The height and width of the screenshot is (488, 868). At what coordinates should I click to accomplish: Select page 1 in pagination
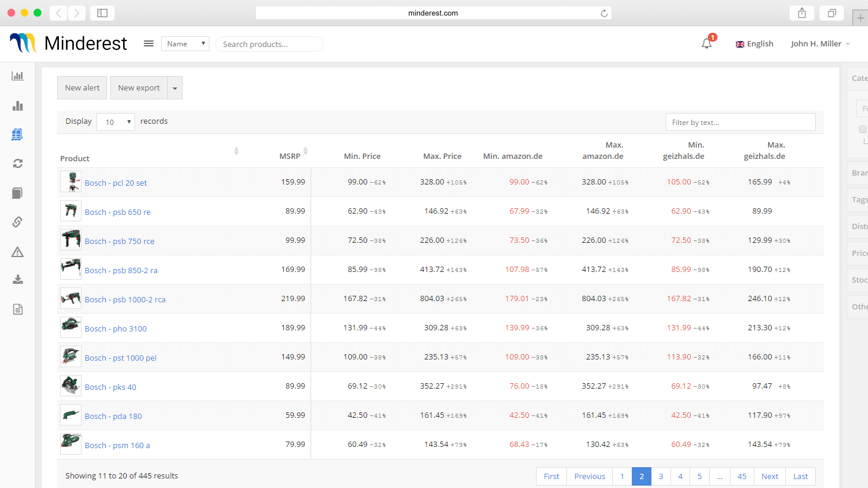(x=622, y=476)
